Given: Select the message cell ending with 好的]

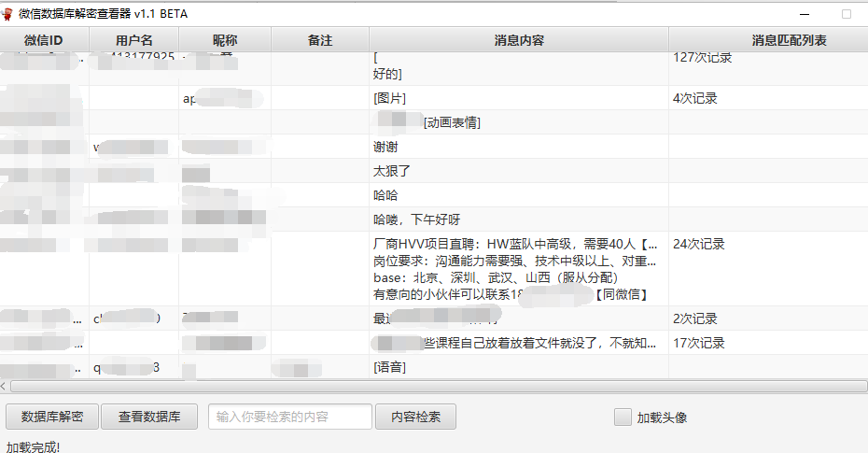Looking at the screenshot, I should 519,69.
